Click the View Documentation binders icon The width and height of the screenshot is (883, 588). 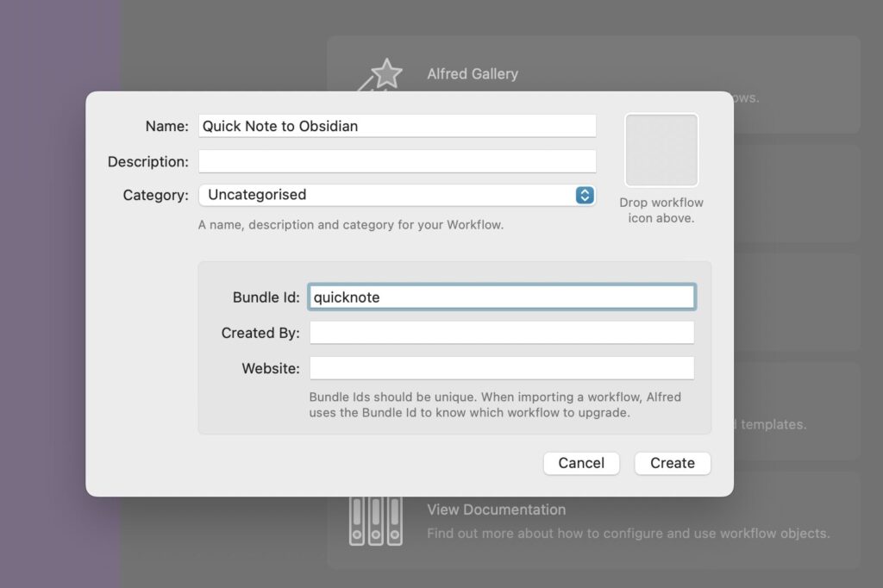(376, 521)
